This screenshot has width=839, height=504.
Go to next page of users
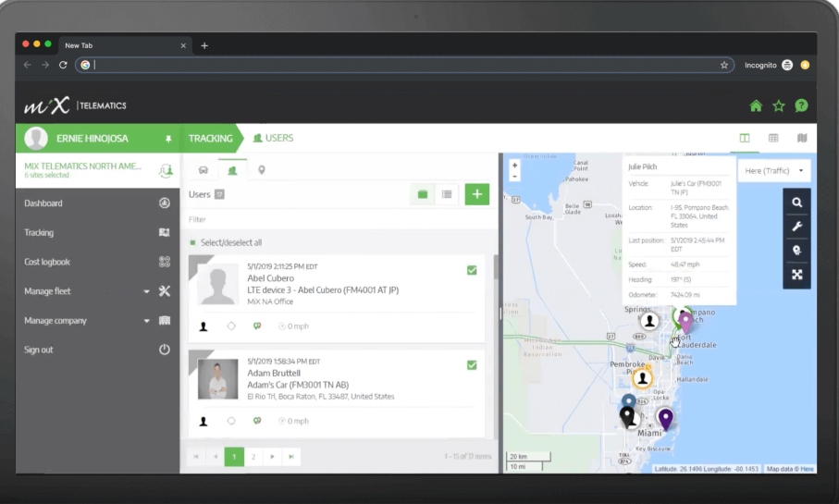point(272,457)
